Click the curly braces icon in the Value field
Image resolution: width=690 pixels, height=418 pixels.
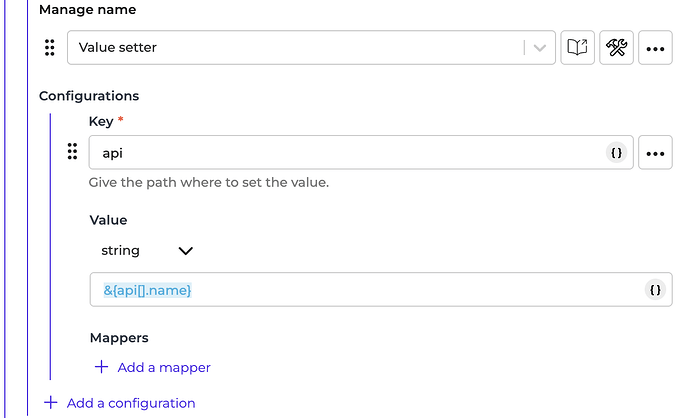click(x=655, y=289)
